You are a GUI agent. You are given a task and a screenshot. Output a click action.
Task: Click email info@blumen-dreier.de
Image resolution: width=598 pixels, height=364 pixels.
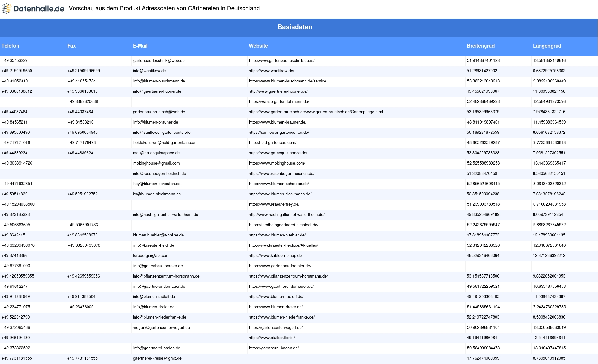tap(154, 307)
